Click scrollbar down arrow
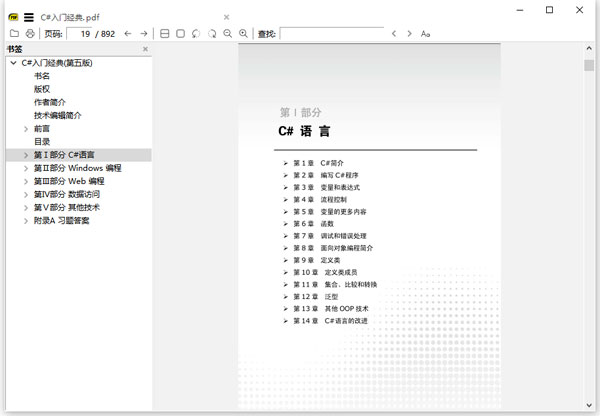The height and width of the screenshot is (416, 600). pos(589,405)
